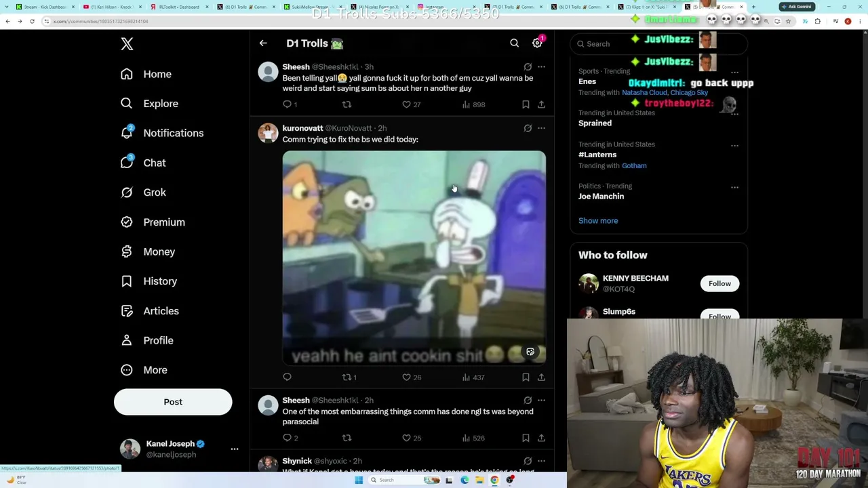The image size is (868, 488).
Task: View analytics showing 437 views
Action: coord(473,377)
